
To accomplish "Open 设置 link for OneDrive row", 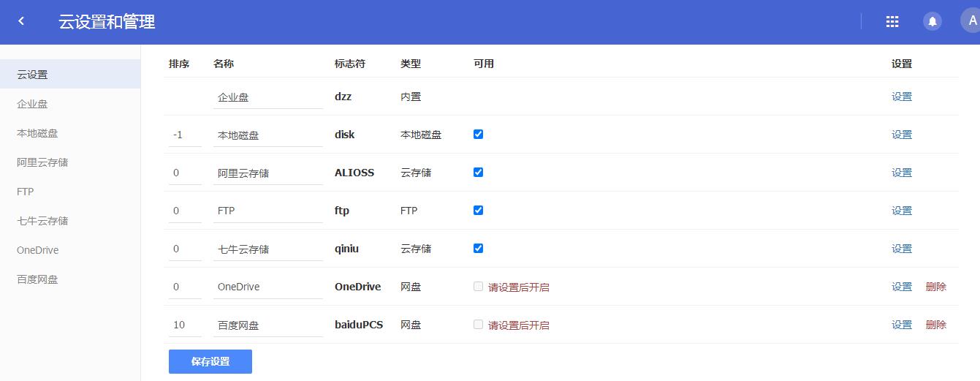I will coord(901,287).
